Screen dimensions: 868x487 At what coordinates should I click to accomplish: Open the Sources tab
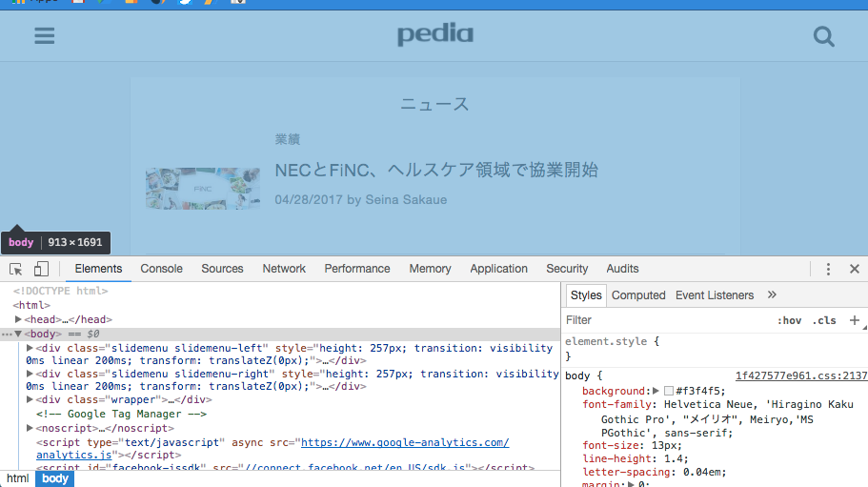point(222,269)
